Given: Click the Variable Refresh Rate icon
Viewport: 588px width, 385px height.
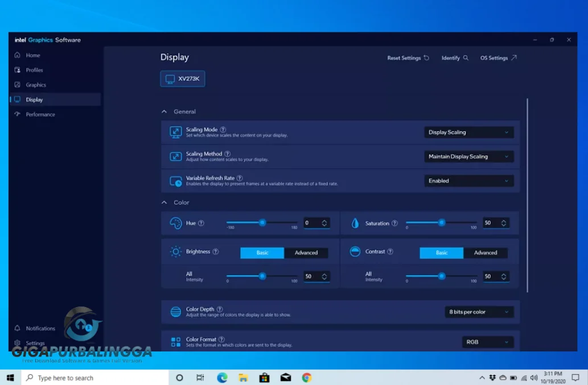Looking at the screenshot, I should (175, 181).
